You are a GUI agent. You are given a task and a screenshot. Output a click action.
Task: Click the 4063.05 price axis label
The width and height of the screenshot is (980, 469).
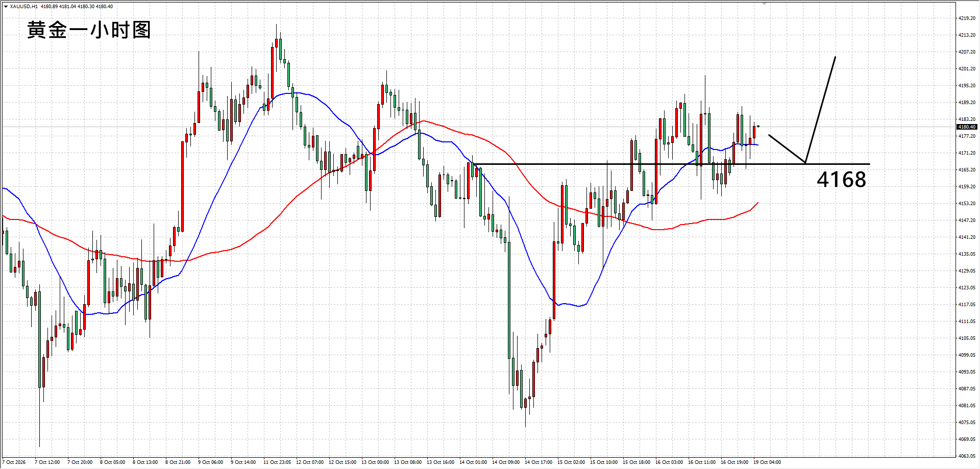(x=967, y=456)
